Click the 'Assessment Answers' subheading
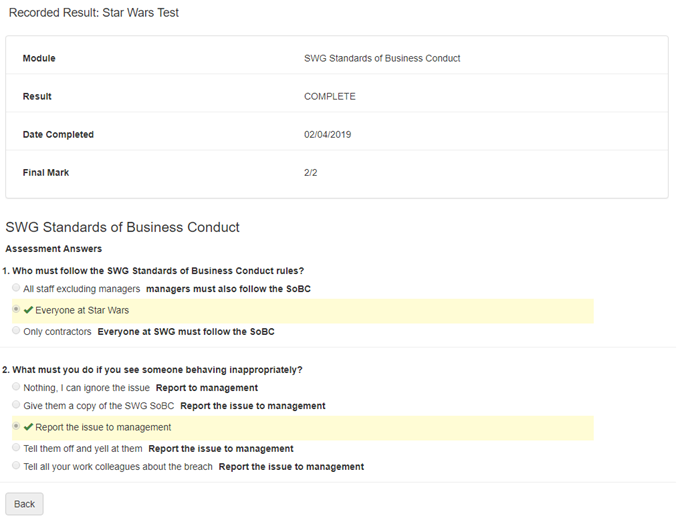Screen dimensions: 680x518 pyautogui.click(x=53, y=249)
